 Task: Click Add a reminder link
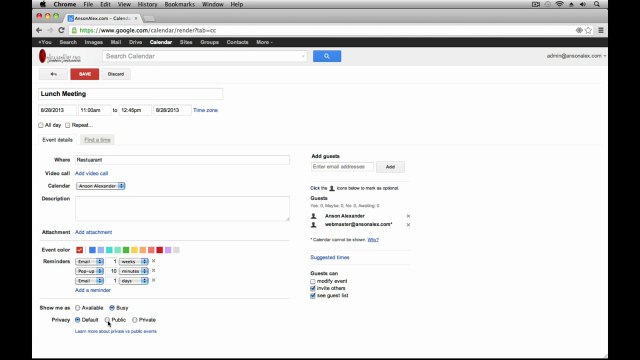click(93, 290)
